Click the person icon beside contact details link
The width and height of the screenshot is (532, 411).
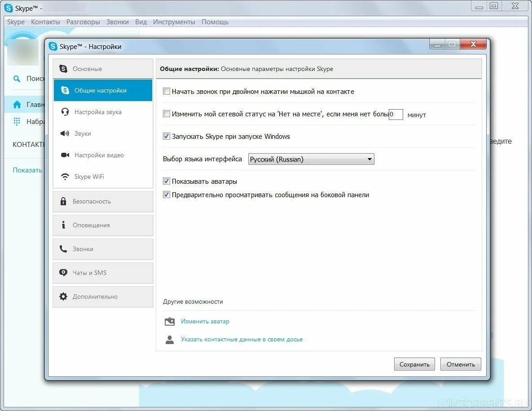tap(170, 340)
